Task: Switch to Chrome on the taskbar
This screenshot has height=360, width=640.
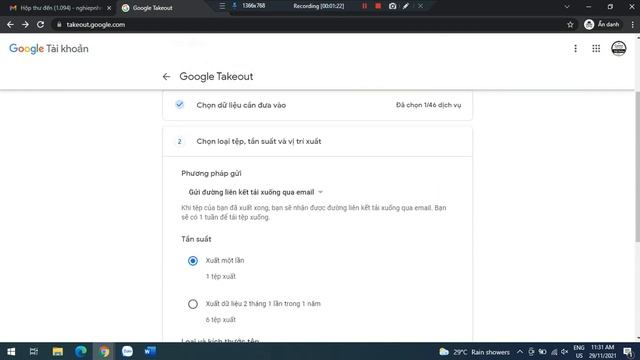Action: click(x=104, y=351)
